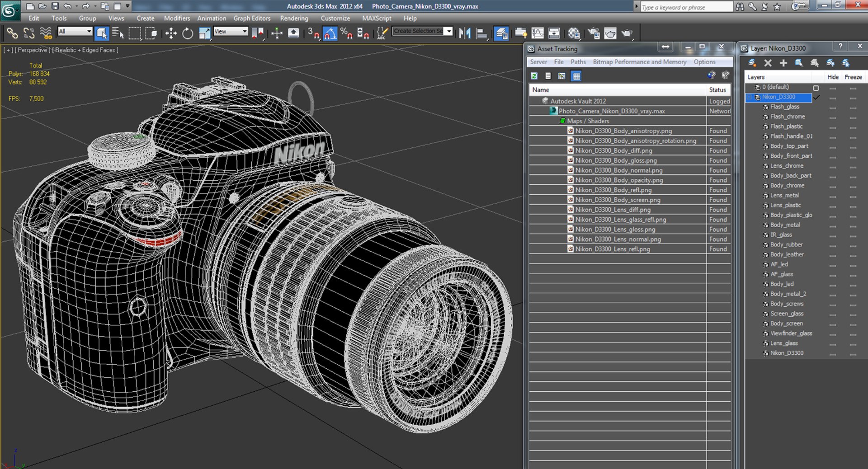Click the Align tool in the toolbar
Viewport: 868px width, 469px height.
coord(481,33)
